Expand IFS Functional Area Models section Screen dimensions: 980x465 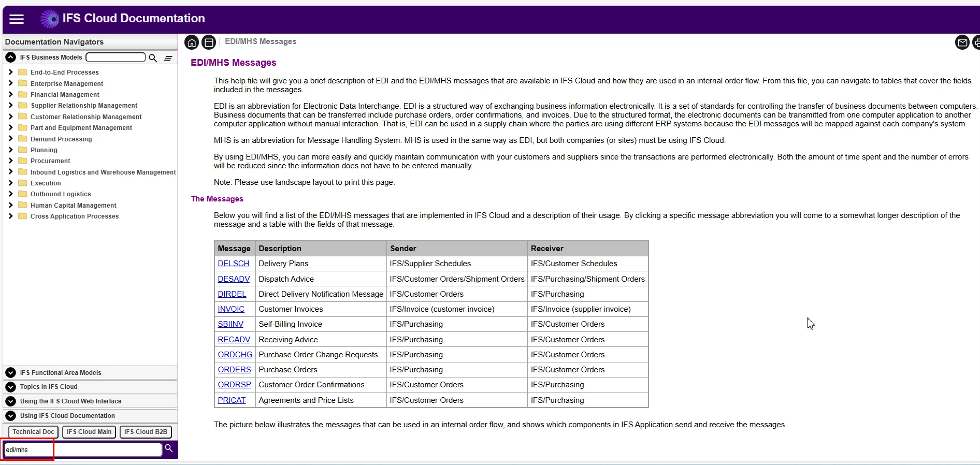tap(10, 373)
